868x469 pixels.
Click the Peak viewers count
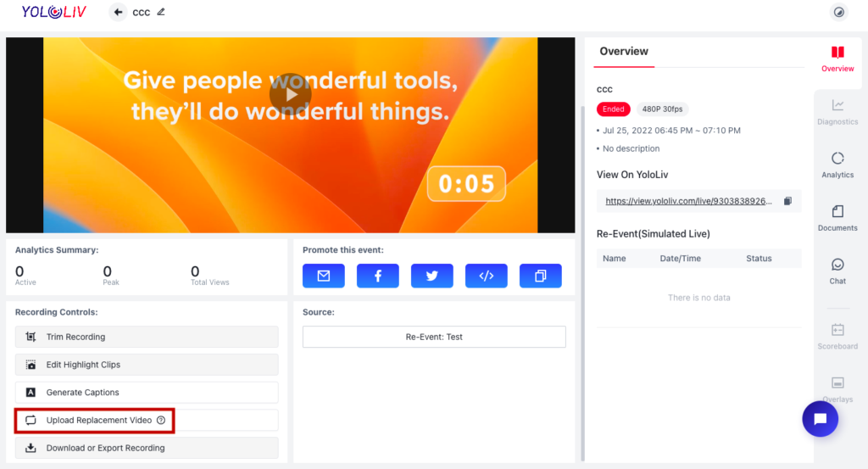[108, 271]
